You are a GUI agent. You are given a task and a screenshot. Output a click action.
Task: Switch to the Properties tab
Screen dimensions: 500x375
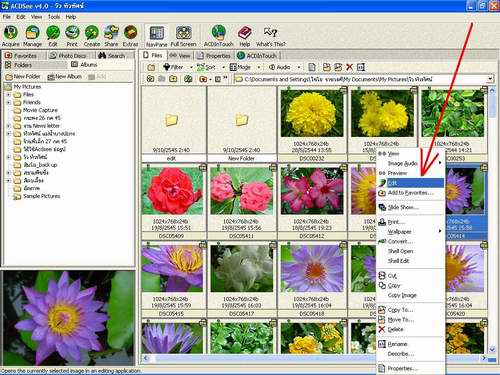coord(214,56)
